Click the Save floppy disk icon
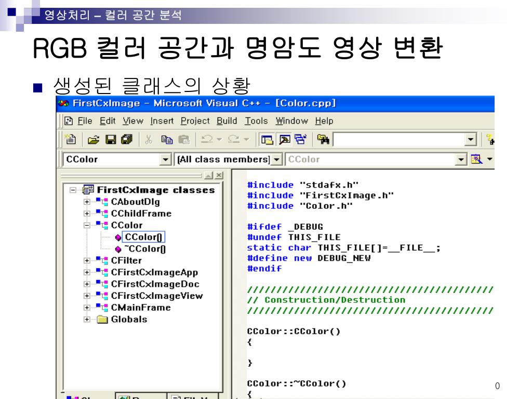The width and height of the screenshot is (532, 399). (x=111, y=139)
